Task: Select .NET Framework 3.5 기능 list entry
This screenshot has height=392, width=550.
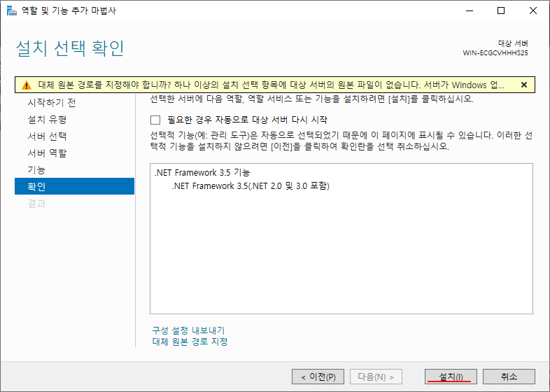Action: click(x=202, y=173)
